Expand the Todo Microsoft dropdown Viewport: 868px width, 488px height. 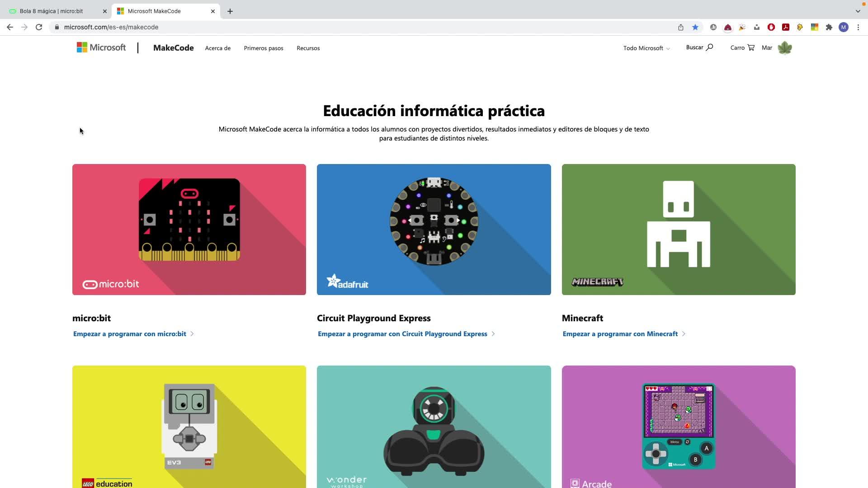tap(646, 48)
